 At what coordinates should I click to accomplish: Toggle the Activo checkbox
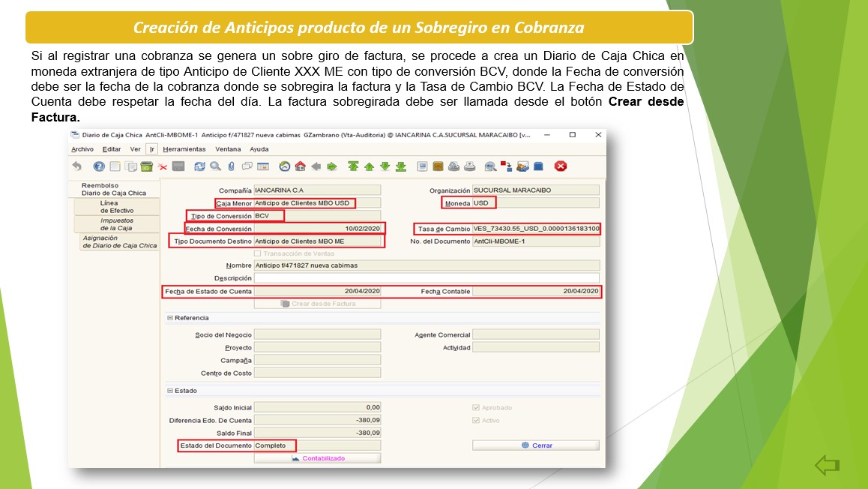pyautogui.click(x=475, y=420)
